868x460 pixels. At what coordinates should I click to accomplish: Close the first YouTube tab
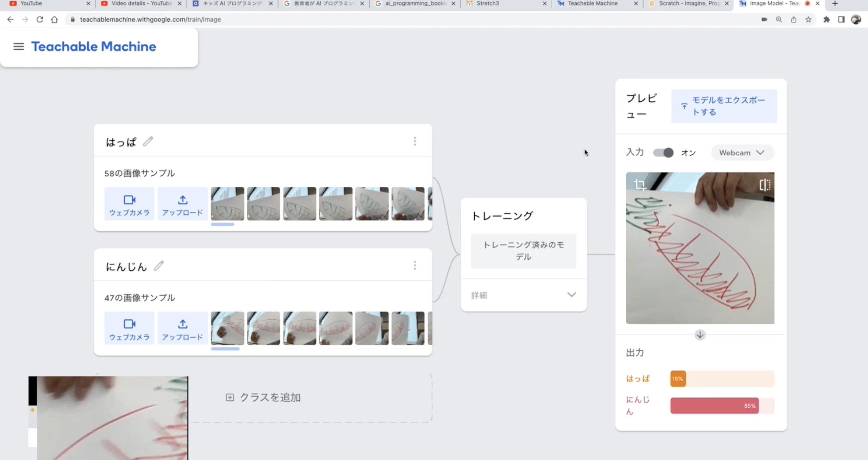pyautogui.click(x=88, y=3)
